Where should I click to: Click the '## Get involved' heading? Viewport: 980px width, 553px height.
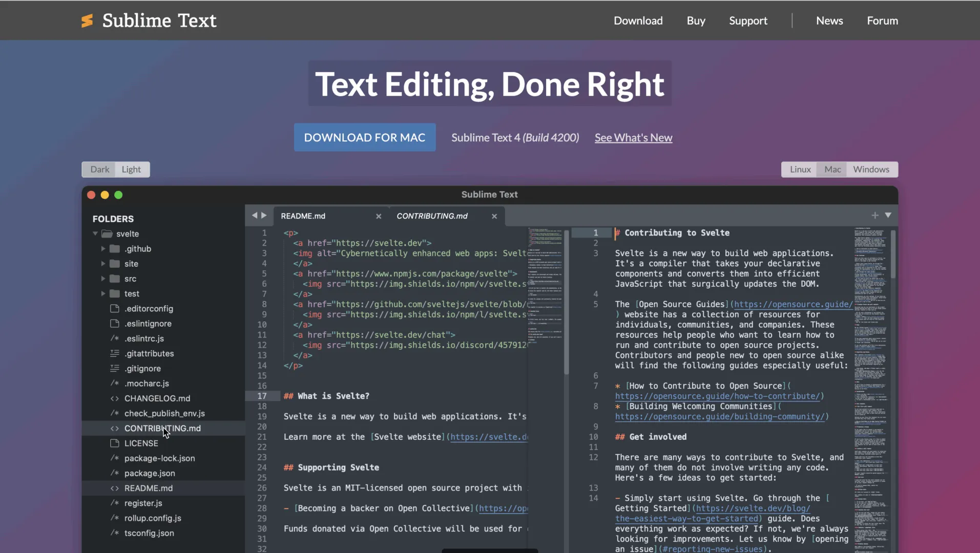click(x=651, y=437)
